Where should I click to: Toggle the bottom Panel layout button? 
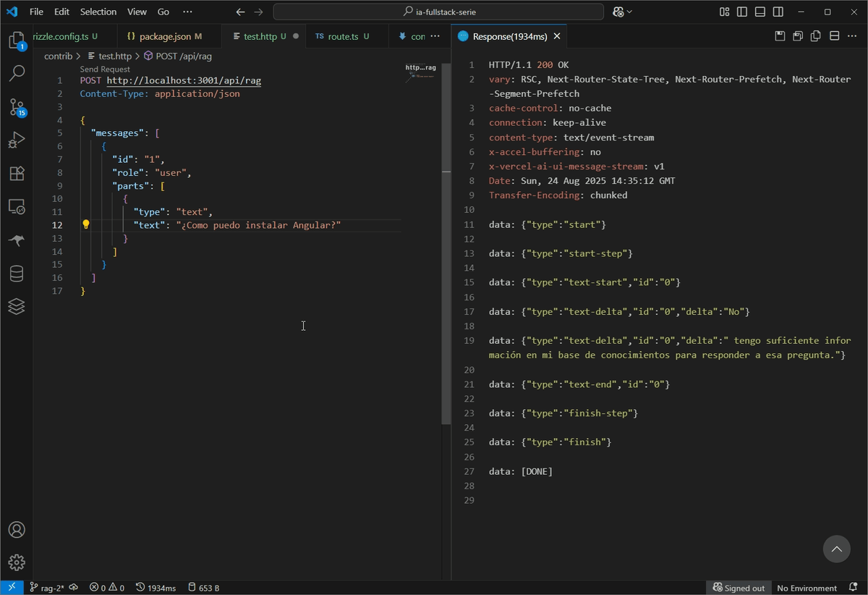[x=760, y=12]
